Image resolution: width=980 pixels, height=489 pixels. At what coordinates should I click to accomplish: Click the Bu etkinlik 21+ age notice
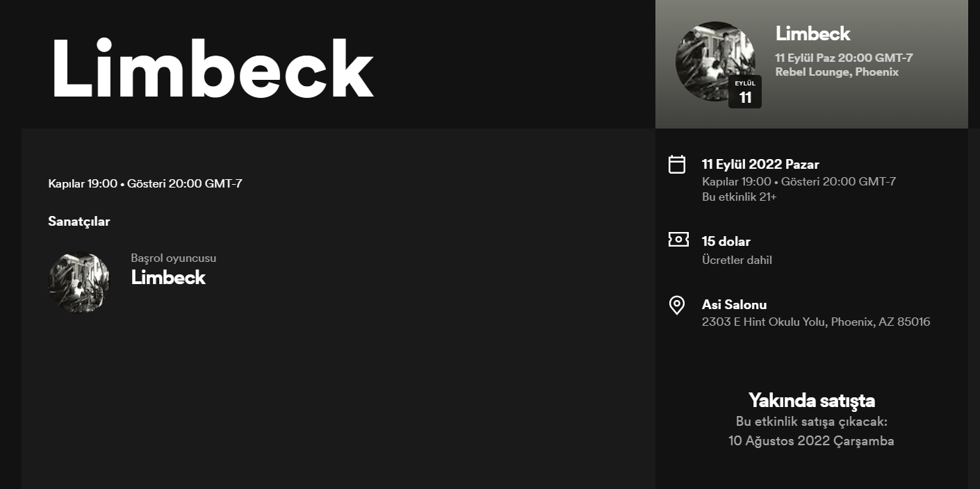pyautogui.click(x=739, y=197)
